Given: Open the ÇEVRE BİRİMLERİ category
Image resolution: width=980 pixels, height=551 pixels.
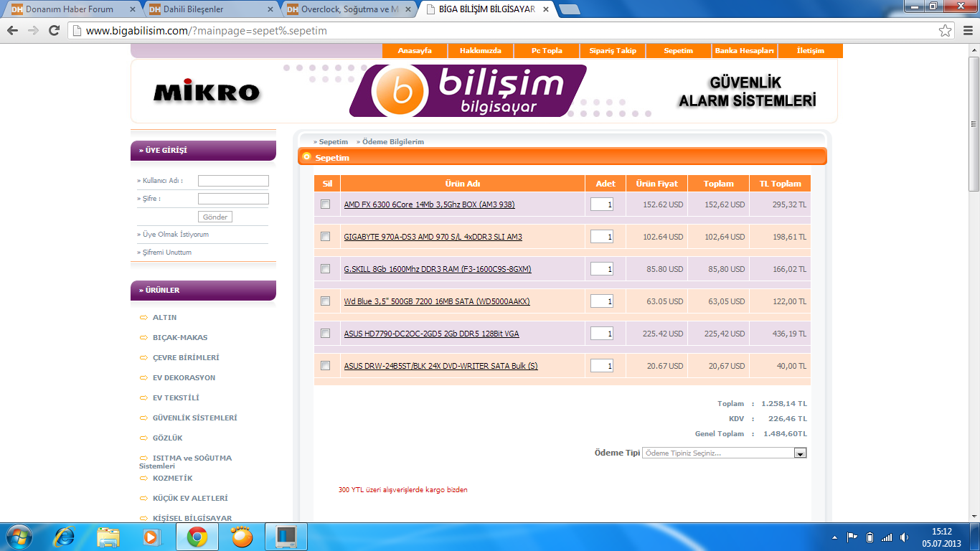Looking at the screenshot, I should coord(186,357).
